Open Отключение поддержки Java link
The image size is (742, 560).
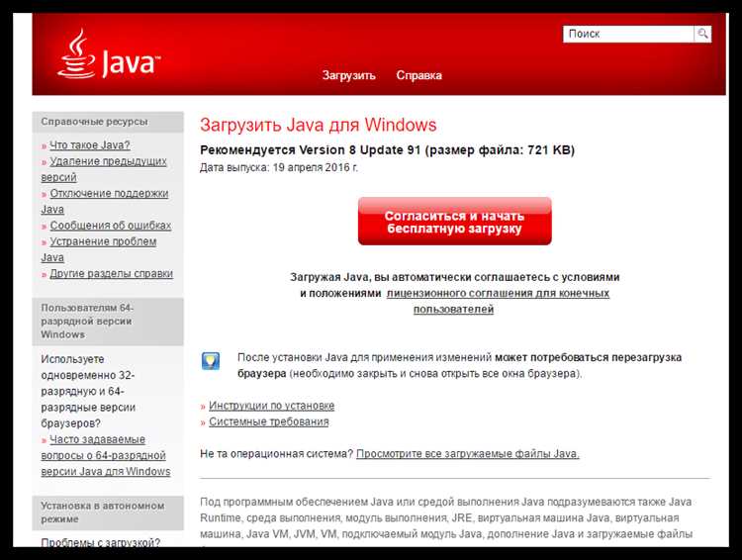click(x=105, y=201)
